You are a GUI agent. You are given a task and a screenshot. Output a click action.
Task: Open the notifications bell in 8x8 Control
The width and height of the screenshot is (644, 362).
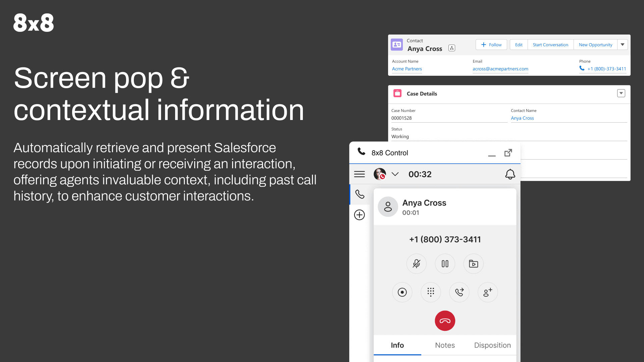pyautogui.click(x=510, y=174)
